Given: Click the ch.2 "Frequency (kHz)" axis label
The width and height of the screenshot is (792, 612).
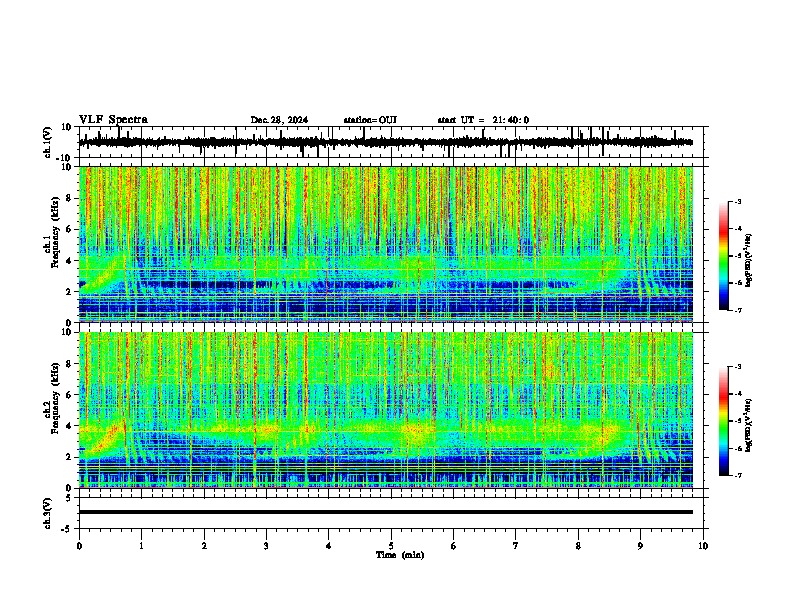Looking at the screenshot, I should tap(55, 398).
